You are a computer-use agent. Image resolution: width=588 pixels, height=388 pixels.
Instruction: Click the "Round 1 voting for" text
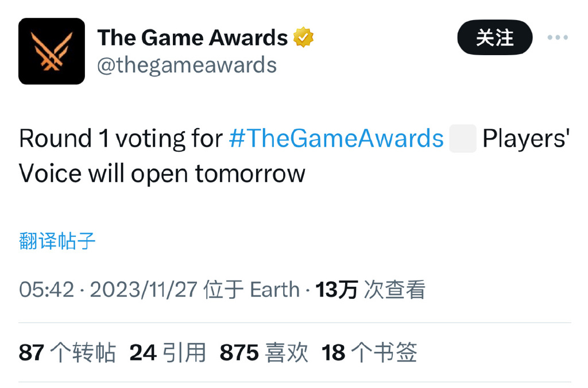(121, 139)
